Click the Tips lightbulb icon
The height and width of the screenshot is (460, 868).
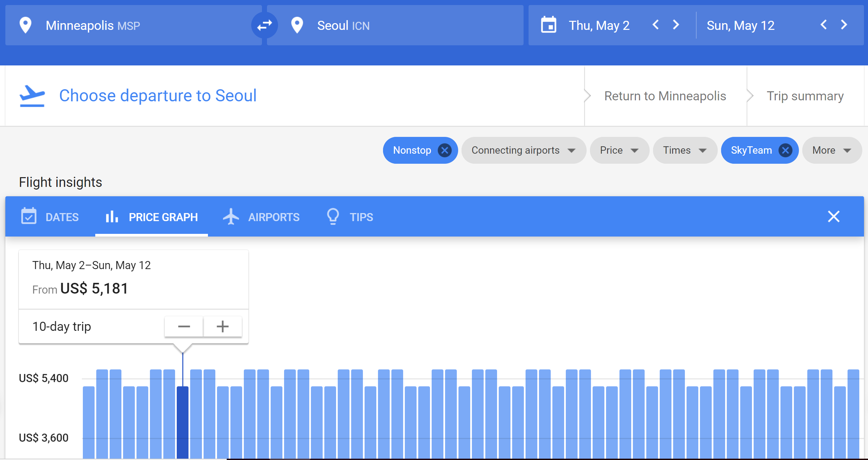click(333, 216)
